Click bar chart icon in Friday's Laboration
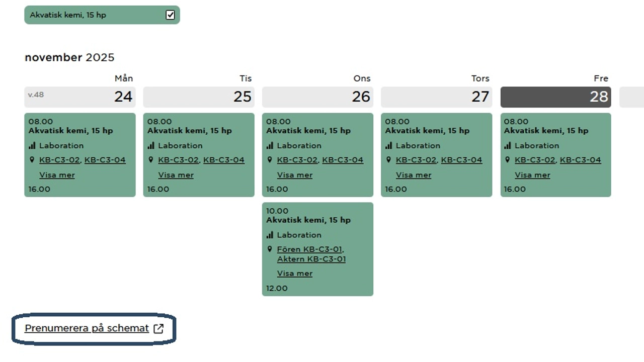Viewport: 644px width, 362px height. [508, 146]
